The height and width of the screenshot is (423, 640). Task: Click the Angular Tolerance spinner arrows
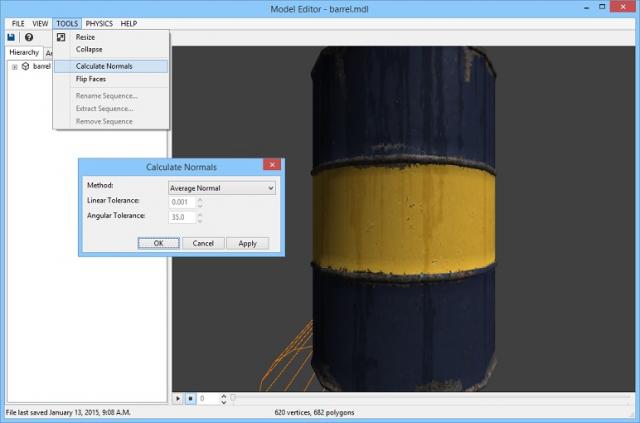[x=199, y=217]
